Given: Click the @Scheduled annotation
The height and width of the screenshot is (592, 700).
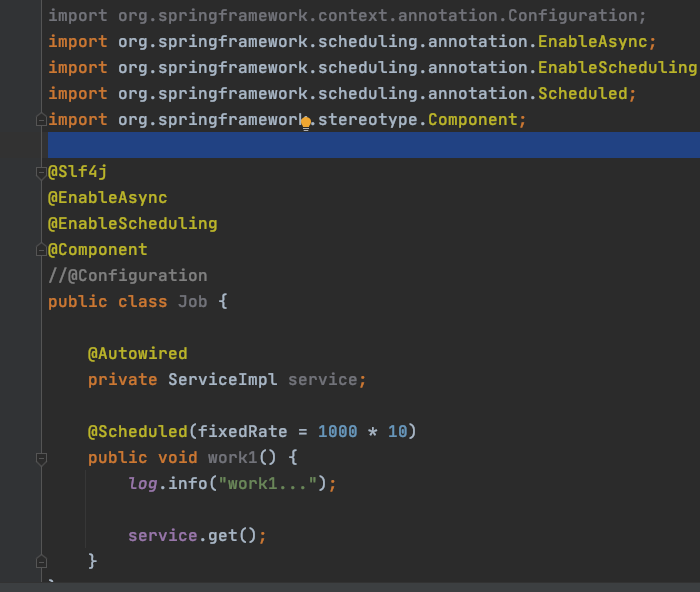Looking at the screenshot, I should tap(138, 432).
